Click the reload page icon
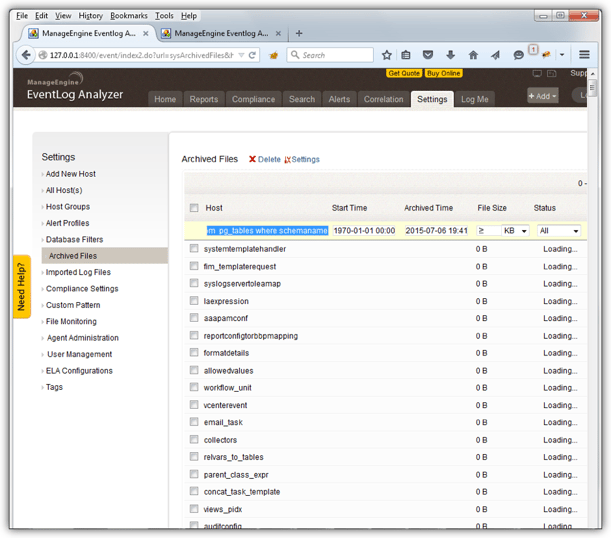The height and width of the screenshot is (538, 611). pyautogui.click(x=253, y=55)
